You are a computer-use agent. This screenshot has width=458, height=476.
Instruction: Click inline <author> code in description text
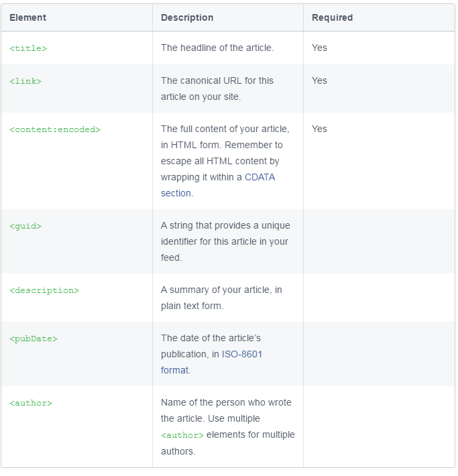pos(182,435)
